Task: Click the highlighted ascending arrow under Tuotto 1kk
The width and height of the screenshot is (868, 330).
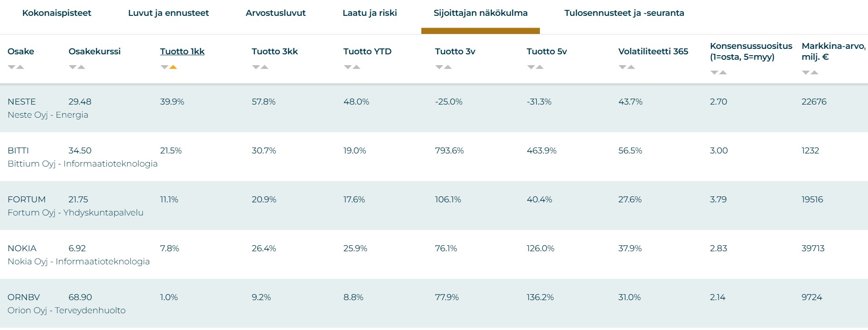Action: (x=173, y=67)
